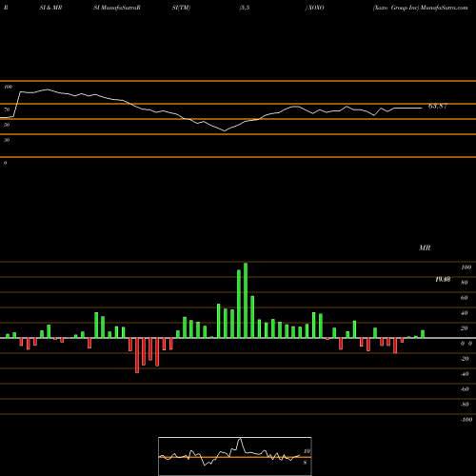
Task: Open the mini overview chart thumbnail
Action: (235, 456)
